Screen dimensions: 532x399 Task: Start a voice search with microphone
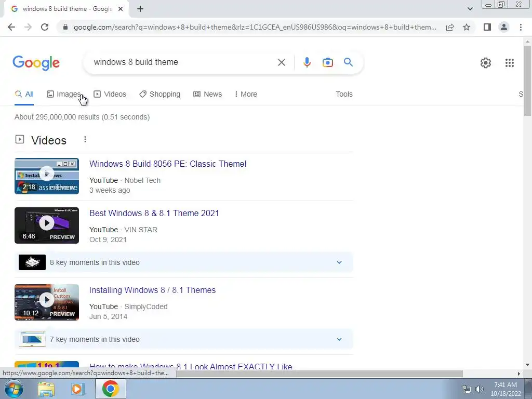coord(307,62)
